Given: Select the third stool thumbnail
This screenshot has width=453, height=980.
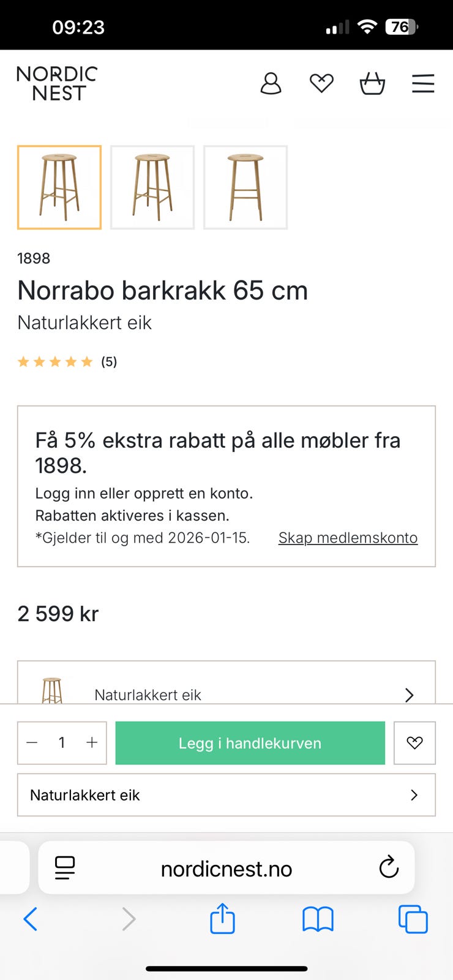Looking at the screenshot, I should click(245, 187).
